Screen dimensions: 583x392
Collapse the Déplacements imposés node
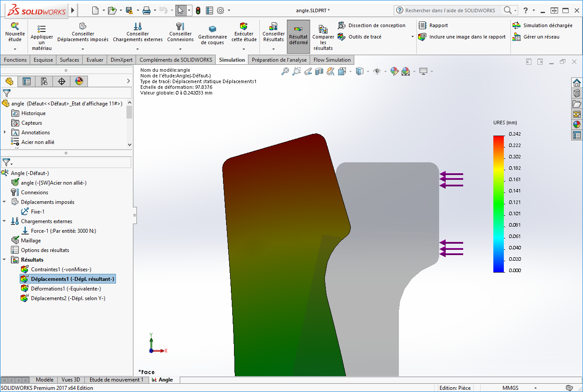point(4,202)
